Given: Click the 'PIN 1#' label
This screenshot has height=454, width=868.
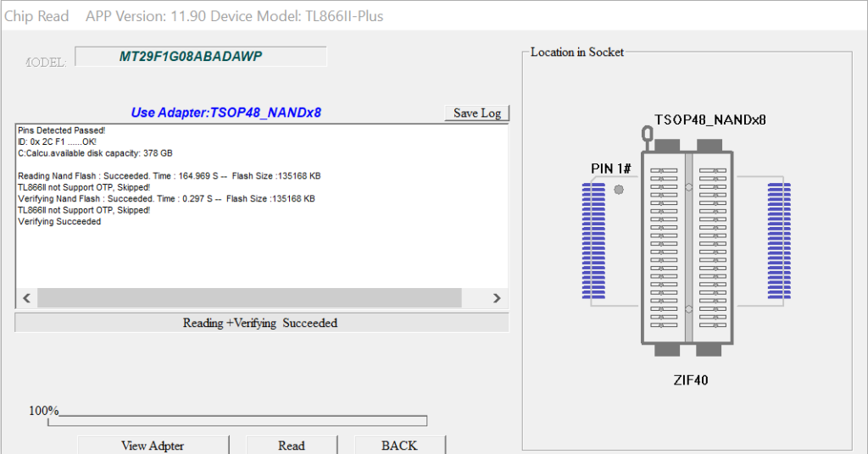Looking at the screenshot, I should click(x=611, y=169).
